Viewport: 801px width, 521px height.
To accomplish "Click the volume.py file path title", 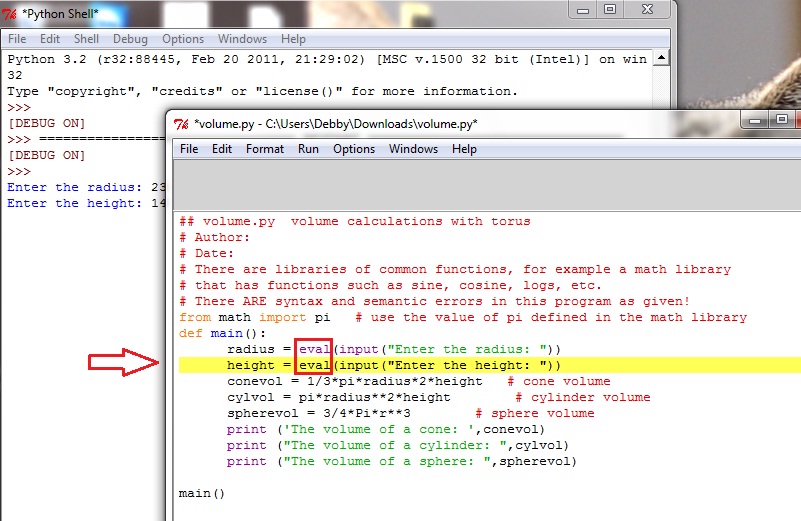I will (x=336, y=124).
